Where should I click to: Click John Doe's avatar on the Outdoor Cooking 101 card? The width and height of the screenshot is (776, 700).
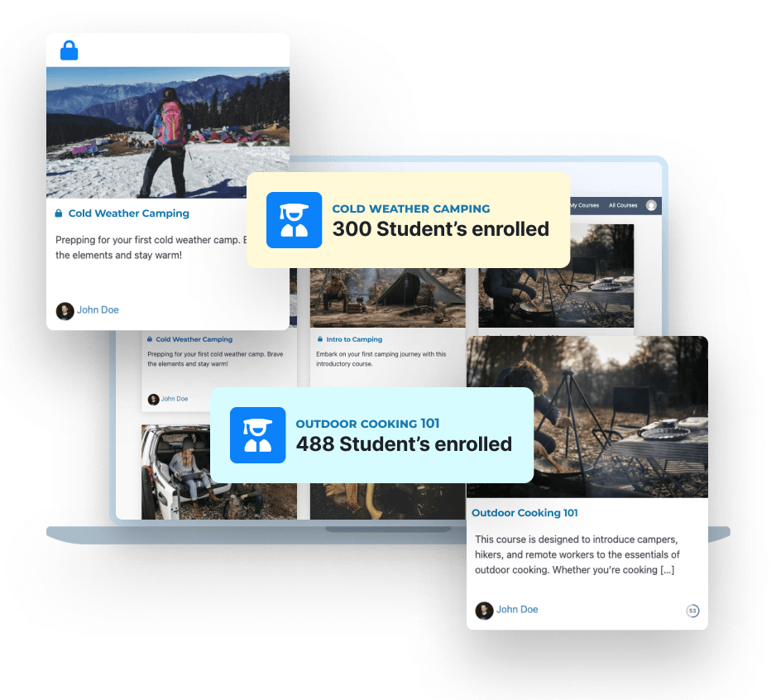[484, 610]
